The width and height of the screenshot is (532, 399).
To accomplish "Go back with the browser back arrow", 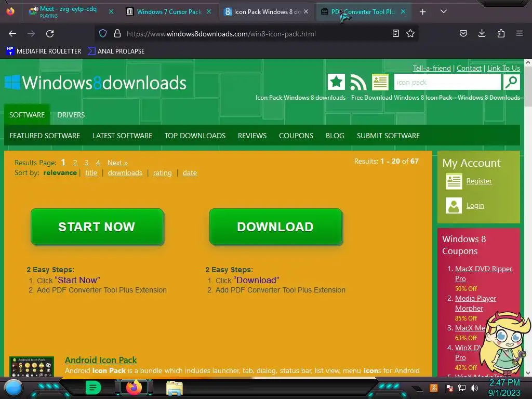I will click(x=12, y=34).
